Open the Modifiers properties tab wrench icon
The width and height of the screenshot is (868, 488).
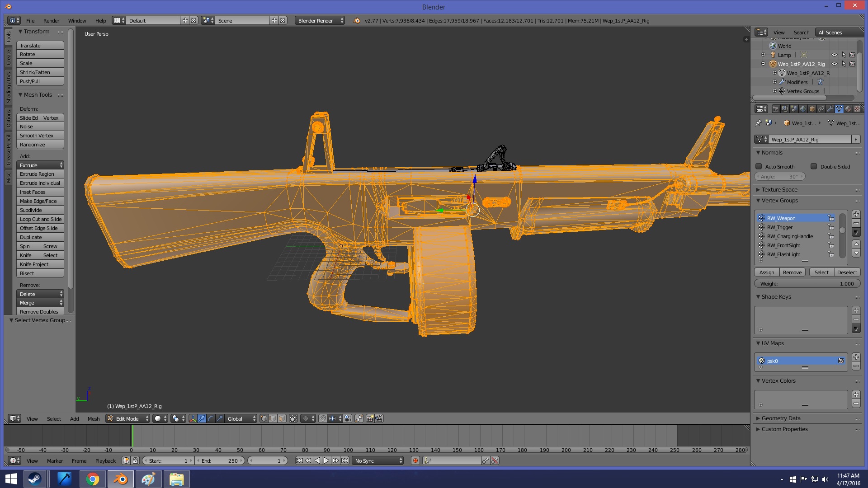830,109
